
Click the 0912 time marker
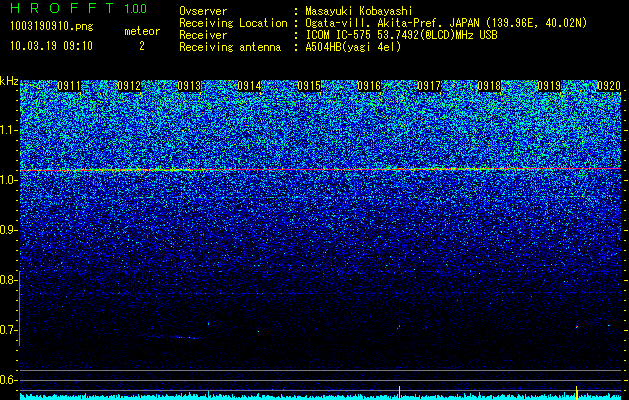tap(129, 86)
